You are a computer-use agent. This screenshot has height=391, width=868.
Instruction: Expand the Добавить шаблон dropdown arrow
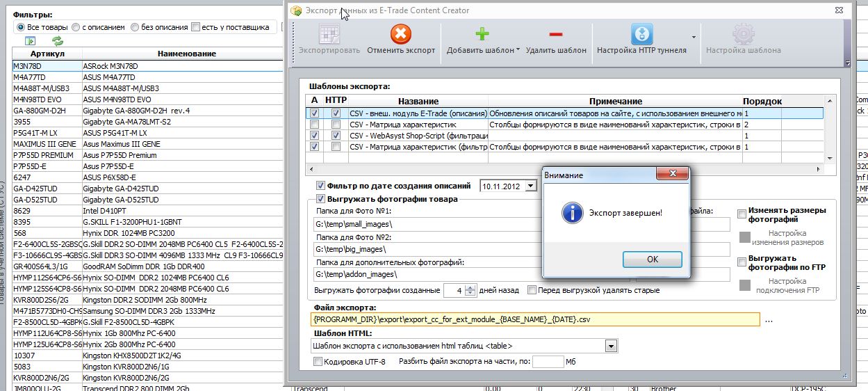[518, 50]
